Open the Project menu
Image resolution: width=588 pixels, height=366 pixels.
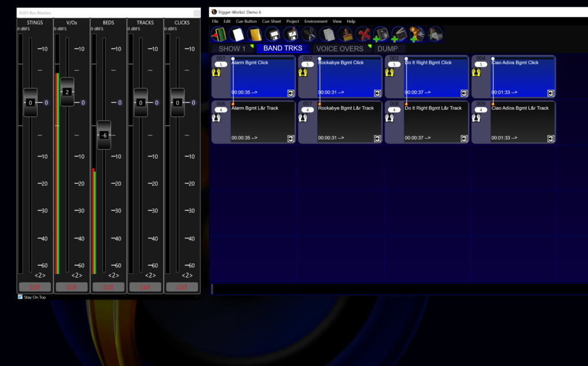[292, 21]
